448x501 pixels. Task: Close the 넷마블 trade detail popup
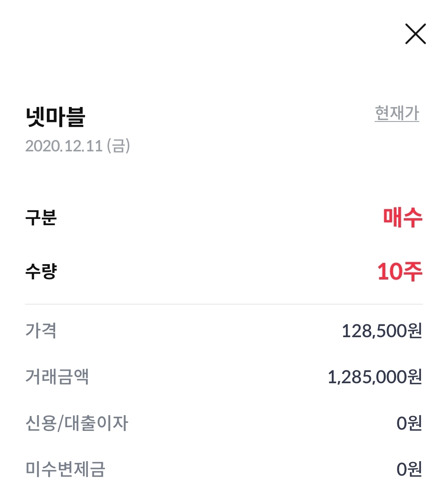[415, 34]
